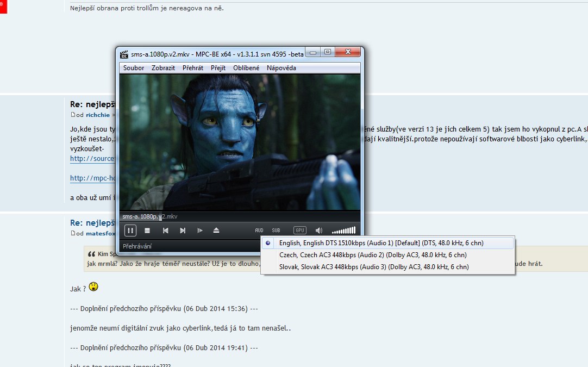Skip to previous file button
This screenshot has width=588, height=367.
point(165,231)
